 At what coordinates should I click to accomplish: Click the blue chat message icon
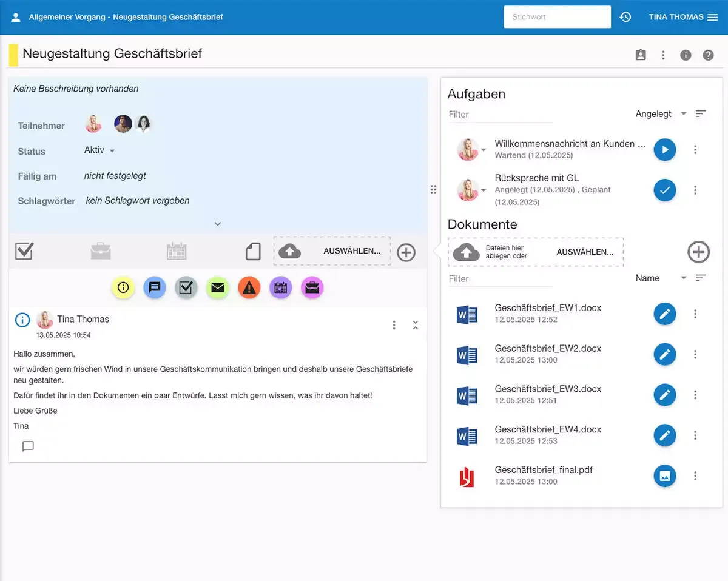[155, 288]
